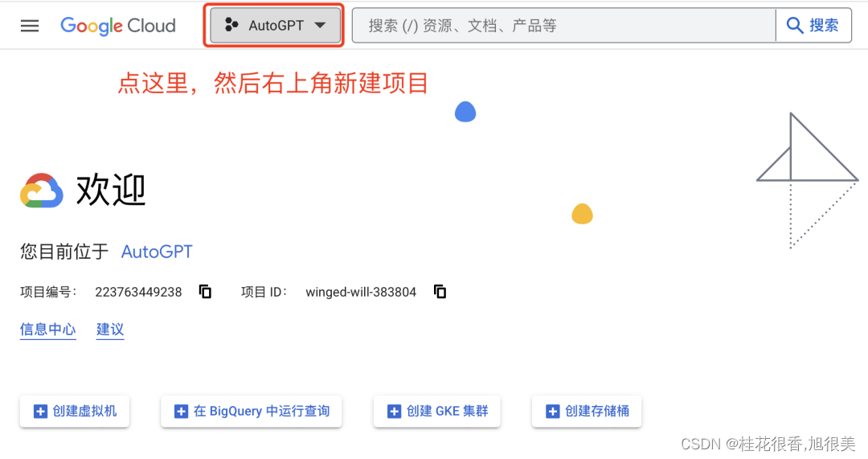The width and height of the screenshot is (868, 459).
Task: Open the AutoGPT project link
Action: coord(157,252)
